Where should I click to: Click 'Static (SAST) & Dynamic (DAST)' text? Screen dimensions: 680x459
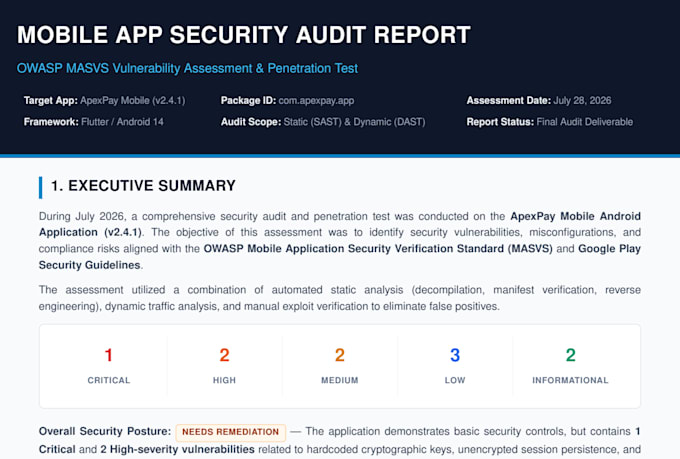click(x=354, y=122)
